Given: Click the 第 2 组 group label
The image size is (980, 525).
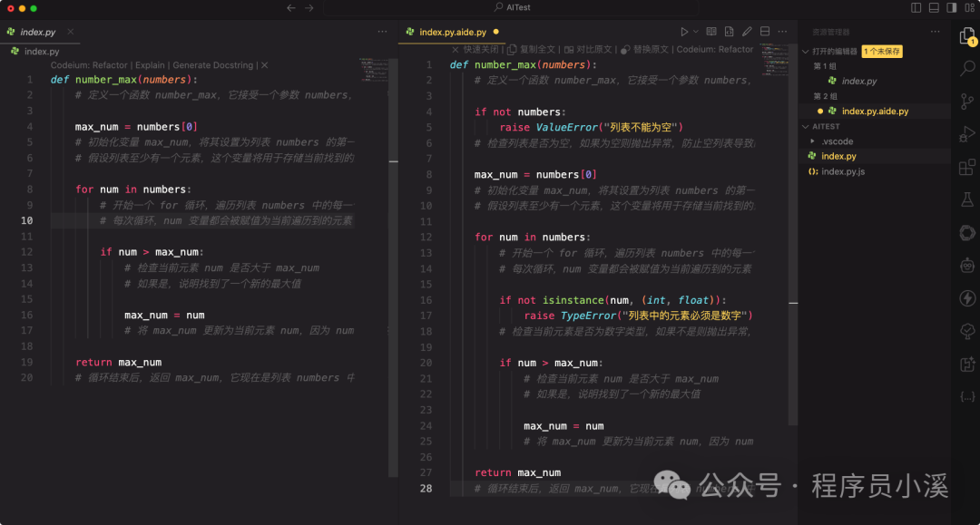Looking at the screenshot, I should (x=825, y=96).
